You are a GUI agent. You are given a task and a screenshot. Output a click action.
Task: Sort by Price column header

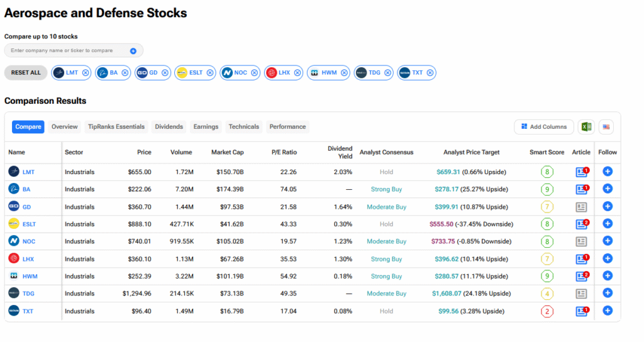pyautogui.click(x=144, y=152)
